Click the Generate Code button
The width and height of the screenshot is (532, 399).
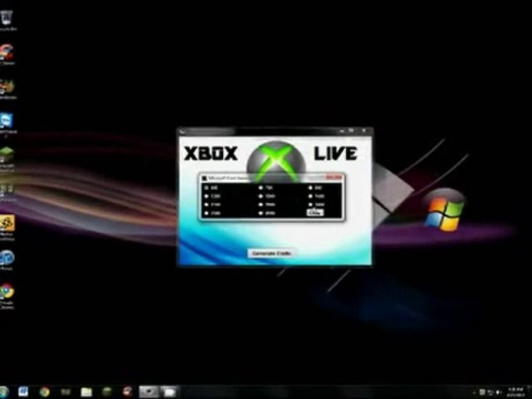[271, 253]
